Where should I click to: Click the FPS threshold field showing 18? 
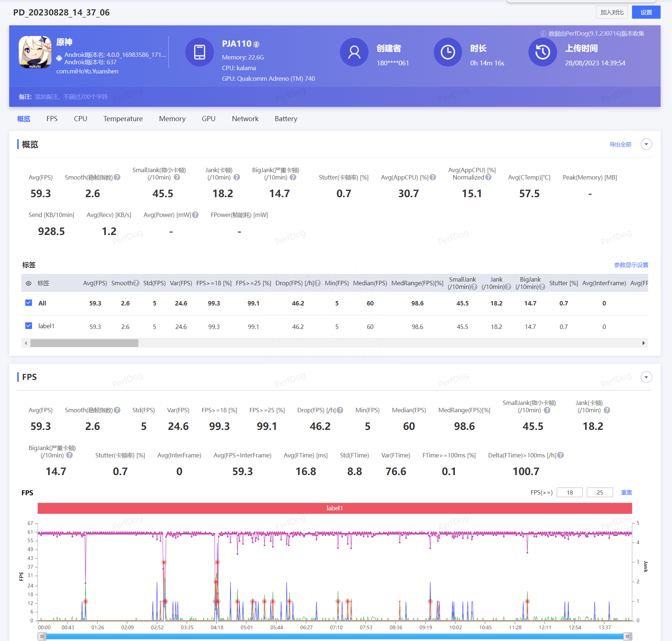(569, 492)
